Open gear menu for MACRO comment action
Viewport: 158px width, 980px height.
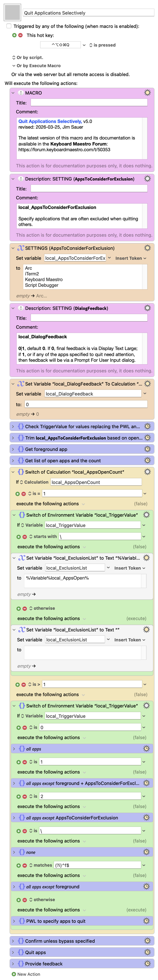(147, 93)
